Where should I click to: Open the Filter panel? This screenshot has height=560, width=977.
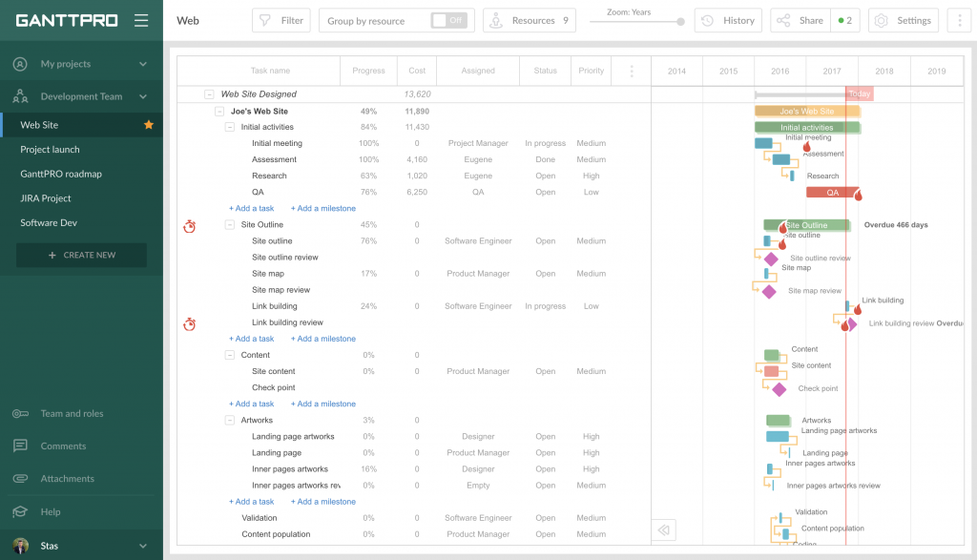(x=281, y=19)
